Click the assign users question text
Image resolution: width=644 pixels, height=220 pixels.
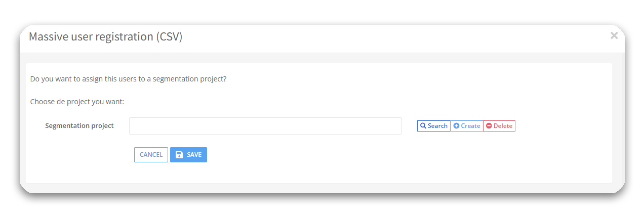[x=128, y=79]
